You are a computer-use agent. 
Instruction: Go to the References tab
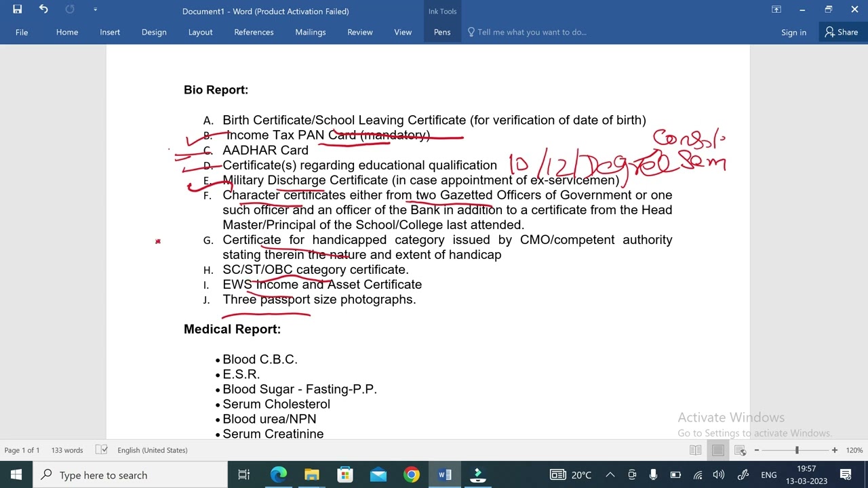pyautogui.click(x=254, y=32)
